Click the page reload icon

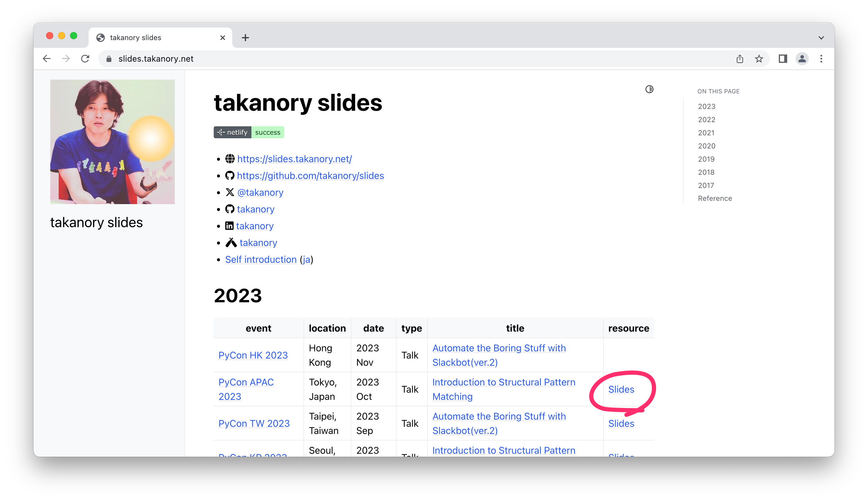pos(85,58)
